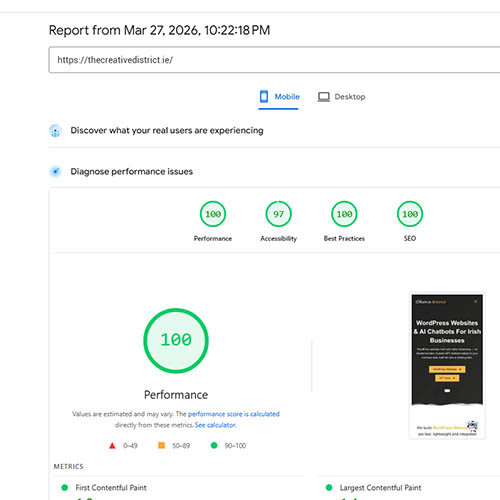Click 'Discover what your real users are experiencing' heading
The width and height of the screenshot is (500, 500).
[167, 131]
